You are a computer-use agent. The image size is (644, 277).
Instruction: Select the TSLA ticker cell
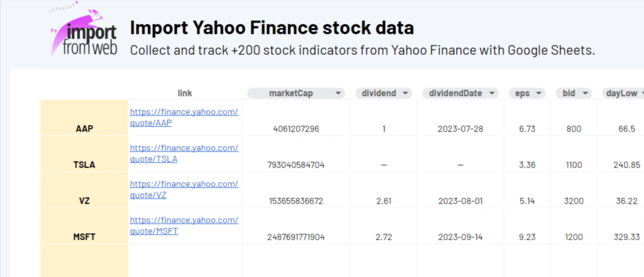[x=84, y=165]
